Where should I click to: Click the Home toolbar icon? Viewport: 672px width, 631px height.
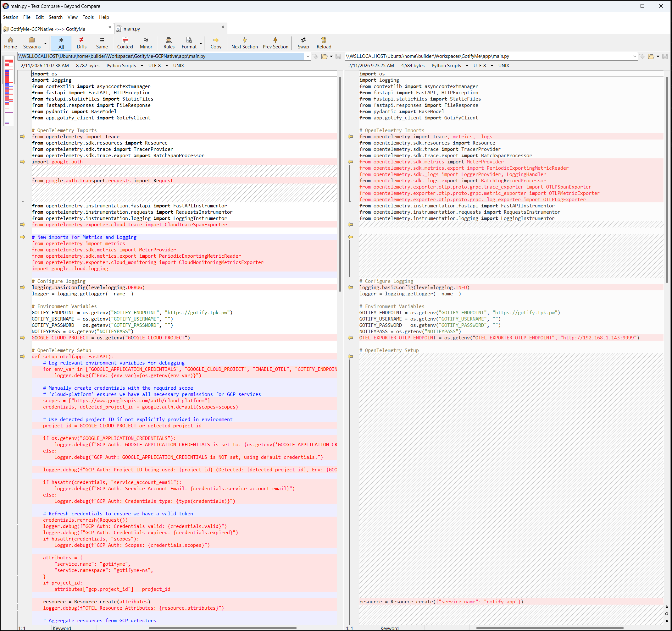pyautogui.click(x=10, y=43)
